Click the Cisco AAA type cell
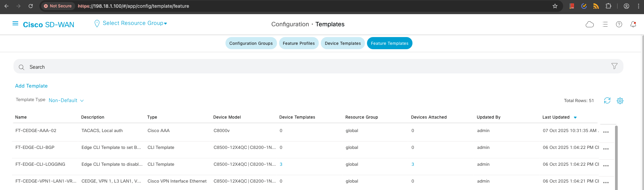Screen dimensions: 644x190 (x=158, y=131)
